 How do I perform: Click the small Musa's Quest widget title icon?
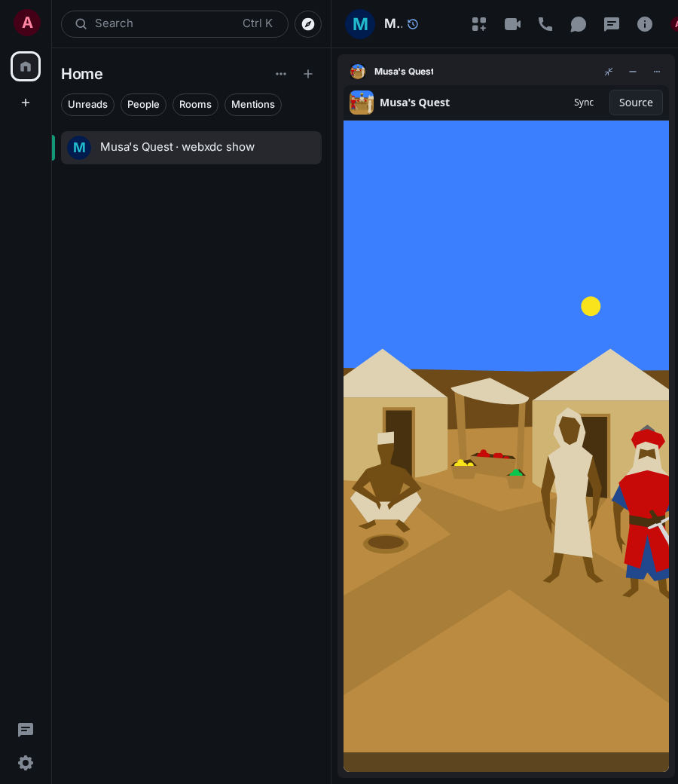(x=358, y=72)
